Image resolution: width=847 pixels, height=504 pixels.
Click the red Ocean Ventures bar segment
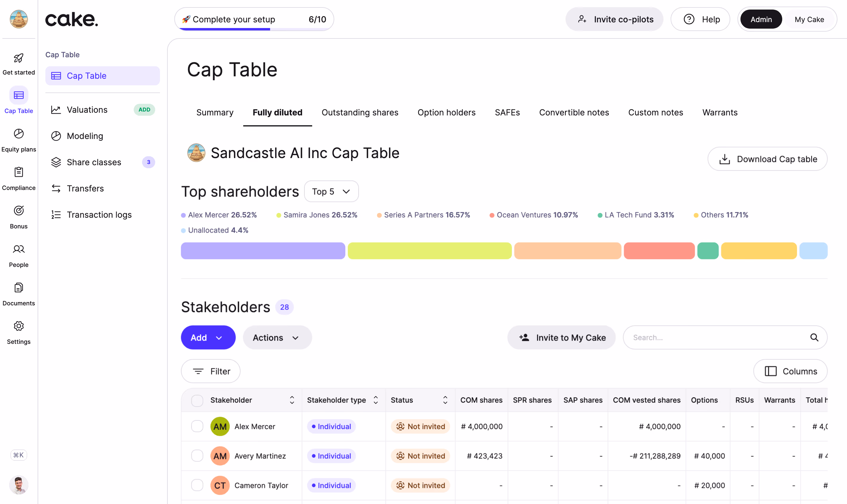click(x=659, y=251)
